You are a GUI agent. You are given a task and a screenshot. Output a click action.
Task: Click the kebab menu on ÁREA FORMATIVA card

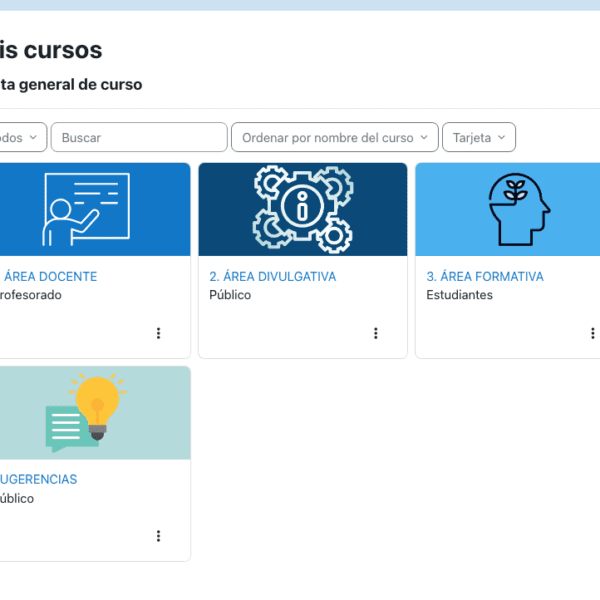(x=592, y=333)
